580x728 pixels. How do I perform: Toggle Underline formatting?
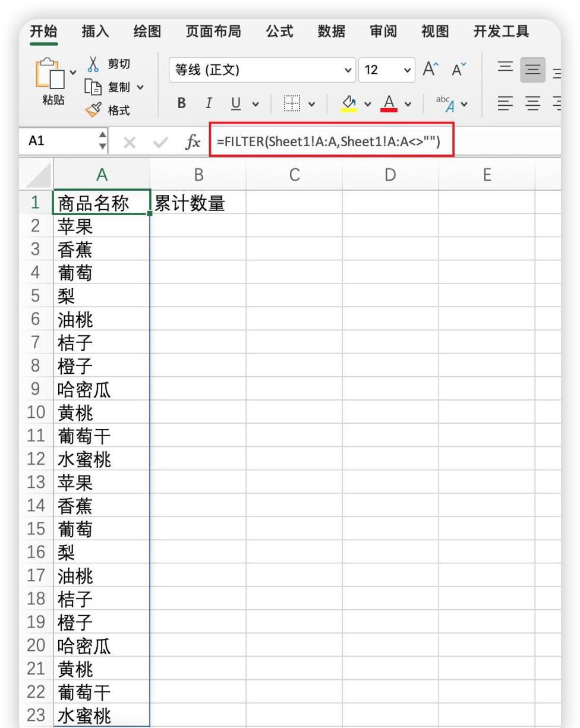(x=236, y=104)
